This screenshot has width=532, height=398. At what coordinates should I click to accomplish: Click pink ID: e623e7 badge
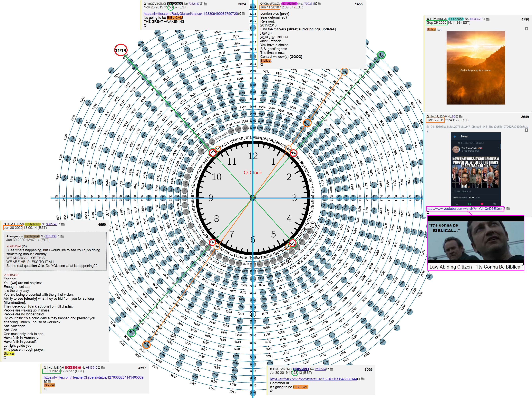(289, 4)
